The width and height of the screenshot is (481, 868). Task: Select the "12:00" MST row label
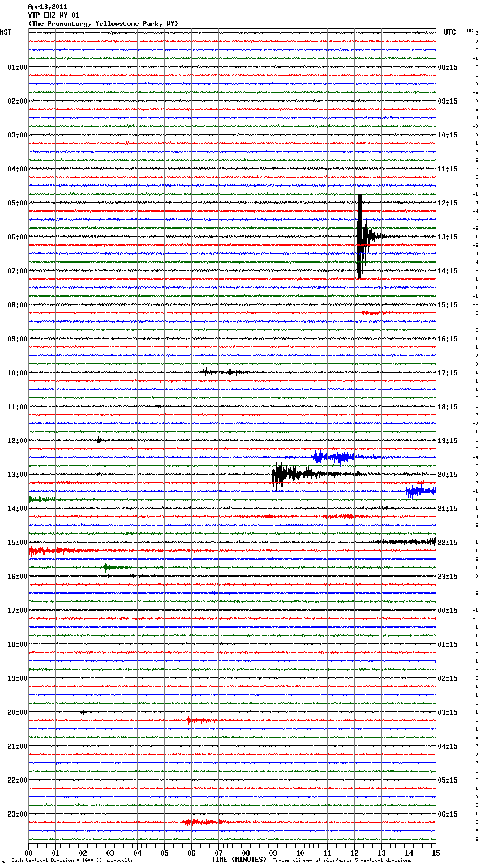(18, 441)
